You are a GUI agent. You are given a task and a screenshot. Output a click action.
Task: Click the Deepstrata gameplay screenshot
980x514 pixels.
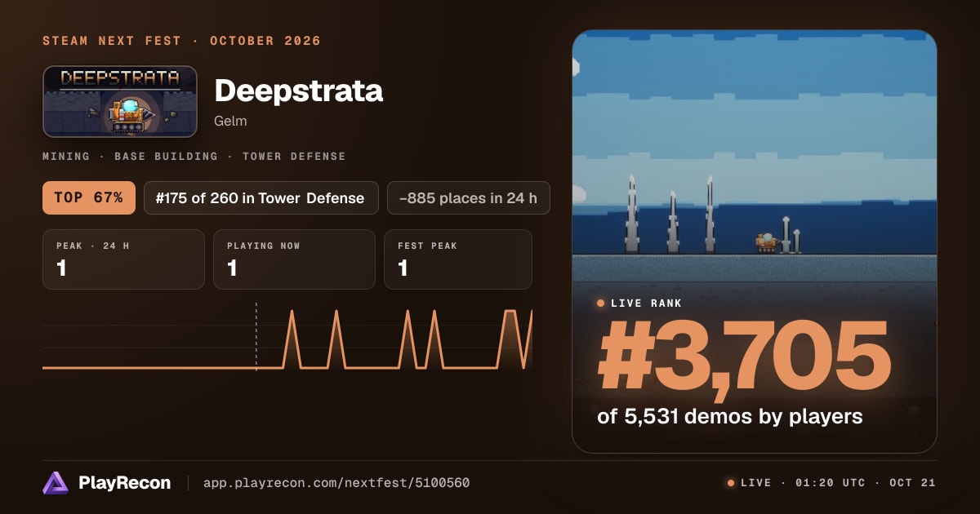755,241
